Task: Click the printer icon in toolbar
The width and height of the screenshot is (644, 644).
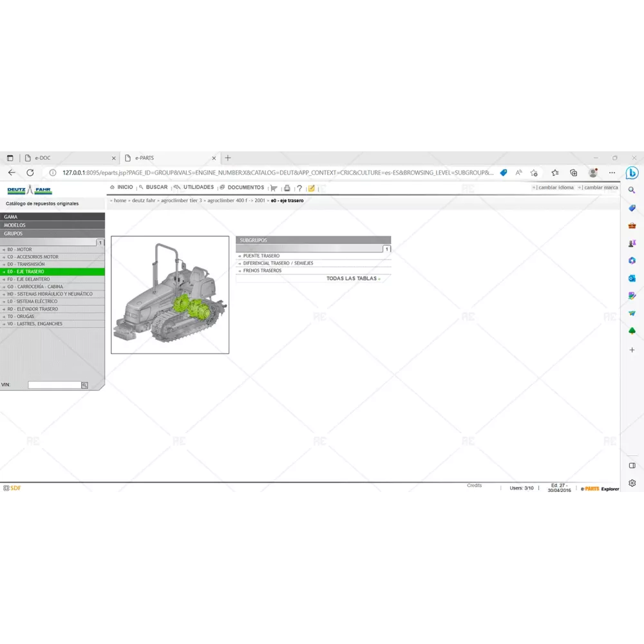Action: (x=287, y=188)
